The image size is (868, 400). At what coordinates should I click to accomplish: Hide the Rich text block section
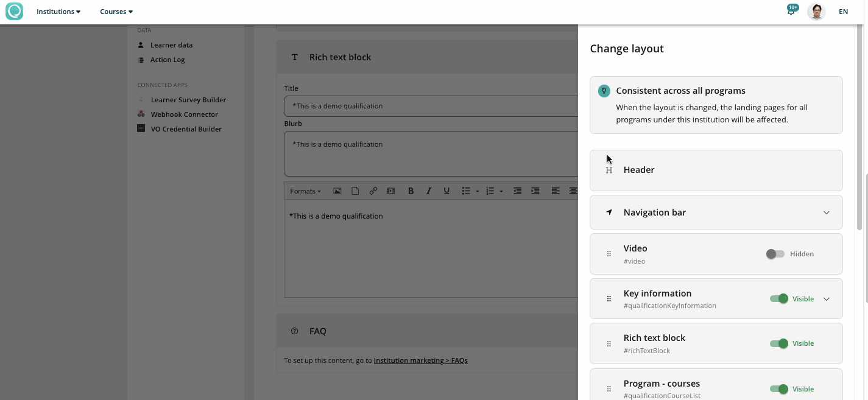pyautogui.click(x=778, y=343)
